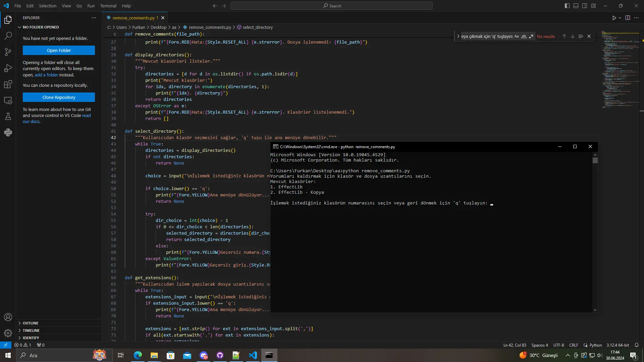
Task: Open Run and Debug view
Action: tap(8, 68)
